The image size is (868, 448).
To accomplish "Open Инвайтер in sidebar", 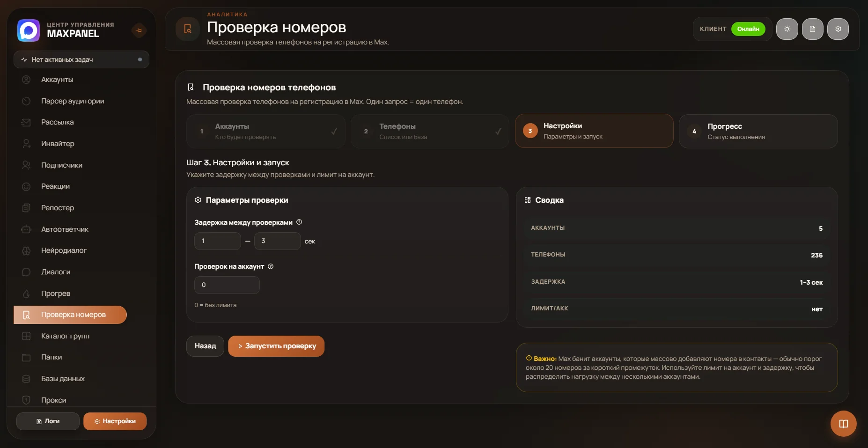I will [58, 144].
